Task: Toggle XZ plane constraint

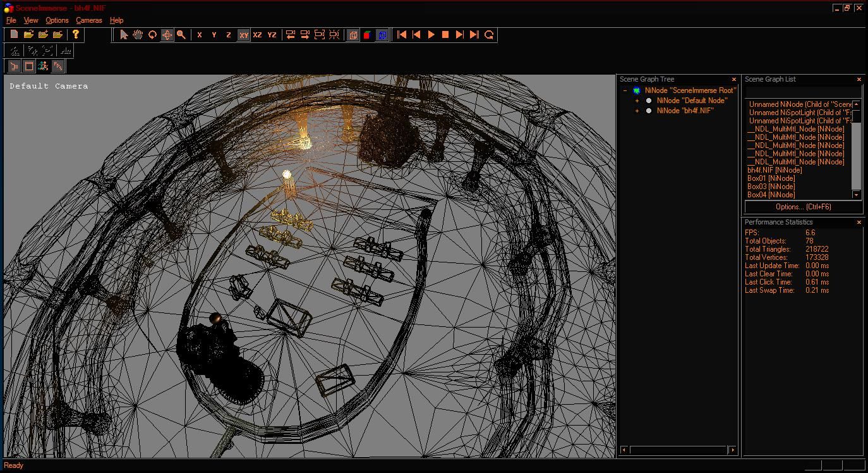Action: click(x=257, y=35)
